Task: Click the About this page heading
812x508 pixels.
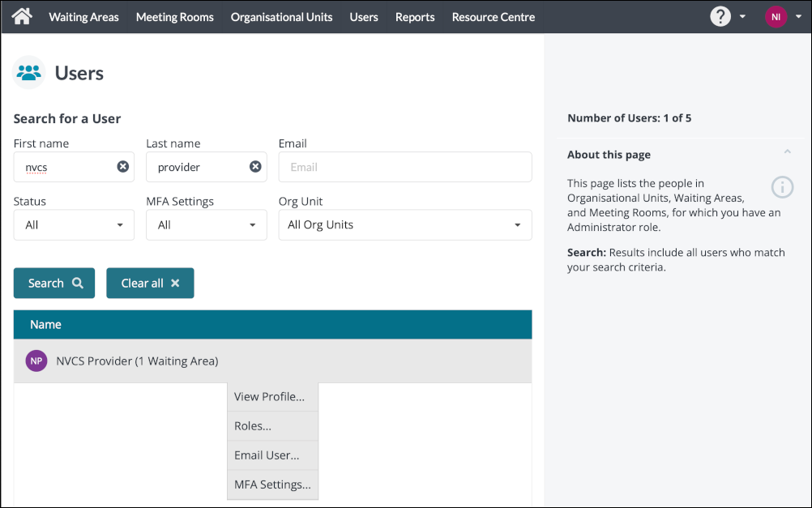Action: pos(609,155)
